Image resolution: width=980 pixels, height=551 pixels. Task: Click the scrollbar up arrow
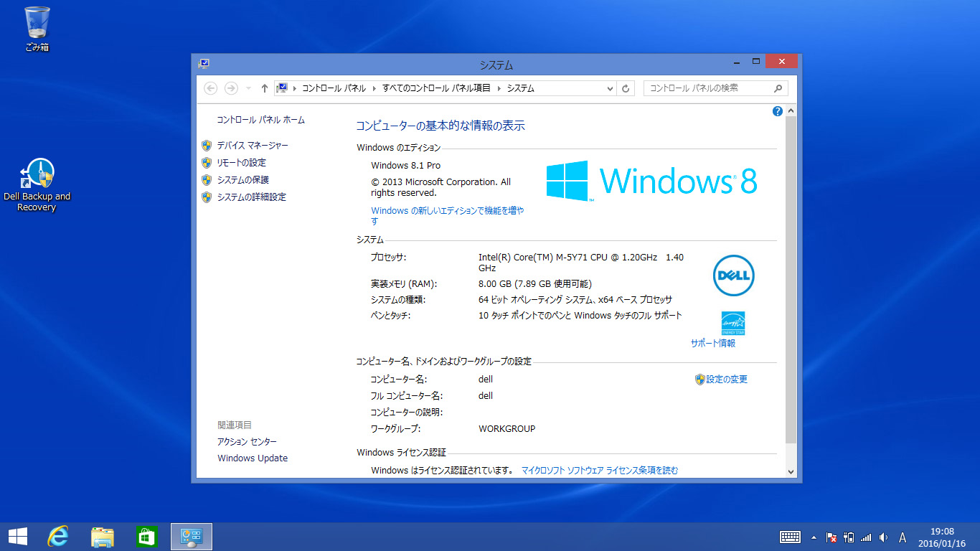point(791,111)
